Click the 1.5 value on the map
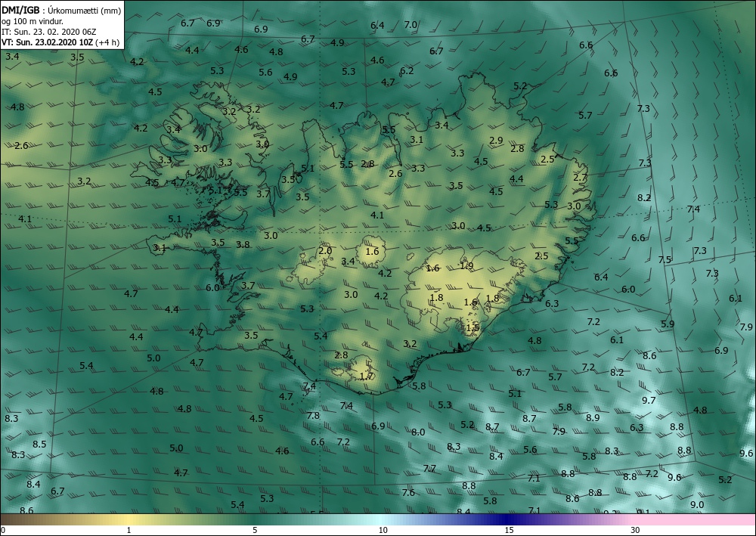Image resolution: width=756 pixels, height=536 pixels. pyautogui.click(x=473, y=328)
